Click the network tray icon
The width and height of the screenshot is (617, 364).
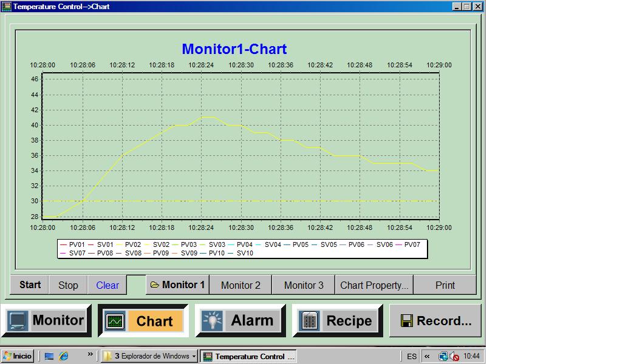click(443, 356)
